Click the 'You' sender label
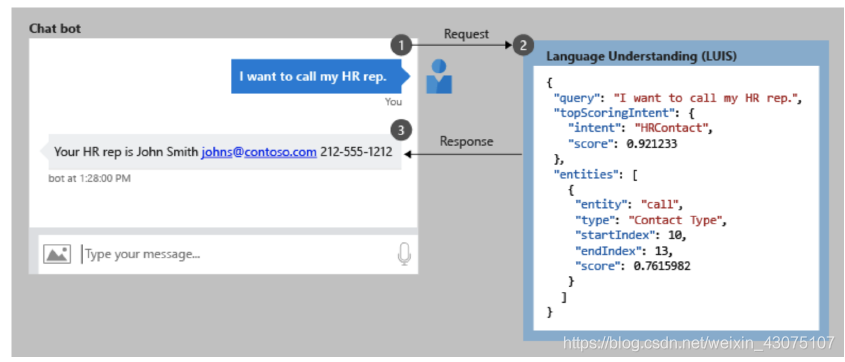Image resolution: width=845 pixels, height=362 pixels. pyautogui.click(x=393, y=101)
